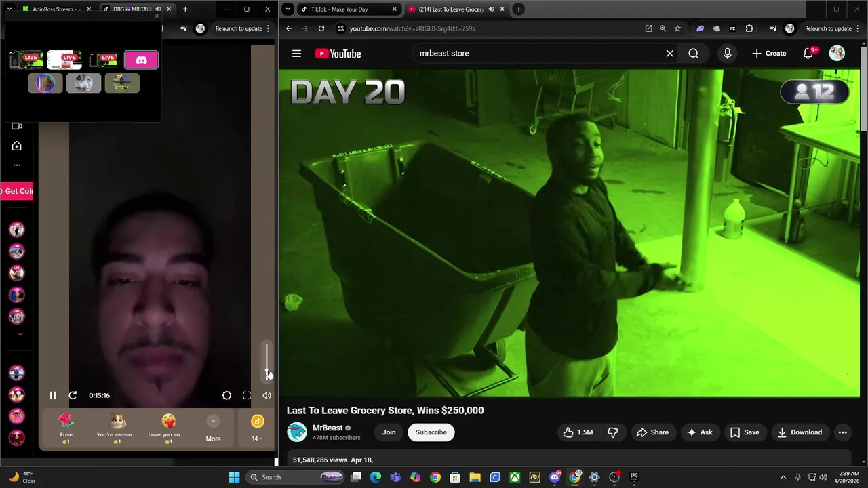This screenshot has height=488, width=868.
Task: Click the taskbar Search box
Action: click(x=294, y=477)
